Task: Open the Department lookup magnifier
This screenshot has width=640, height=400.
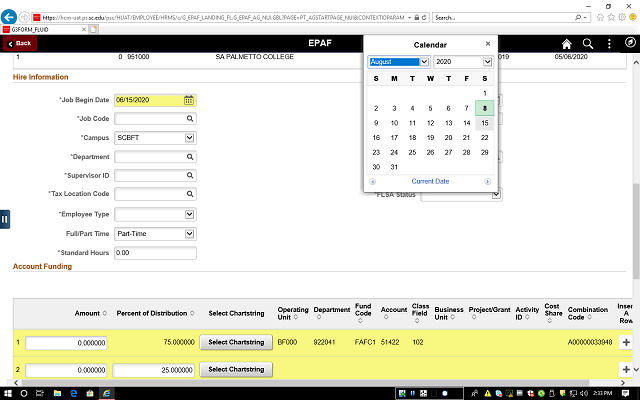Action: [190, 157]
